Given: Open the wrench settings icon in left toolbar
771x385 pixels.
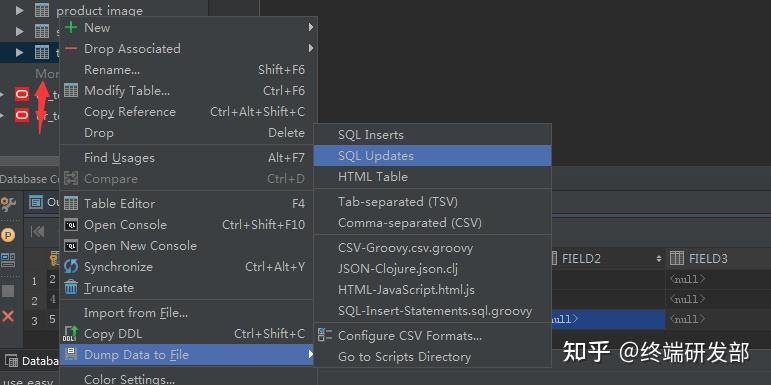Looking at the screenshot, I should point(8,204).
